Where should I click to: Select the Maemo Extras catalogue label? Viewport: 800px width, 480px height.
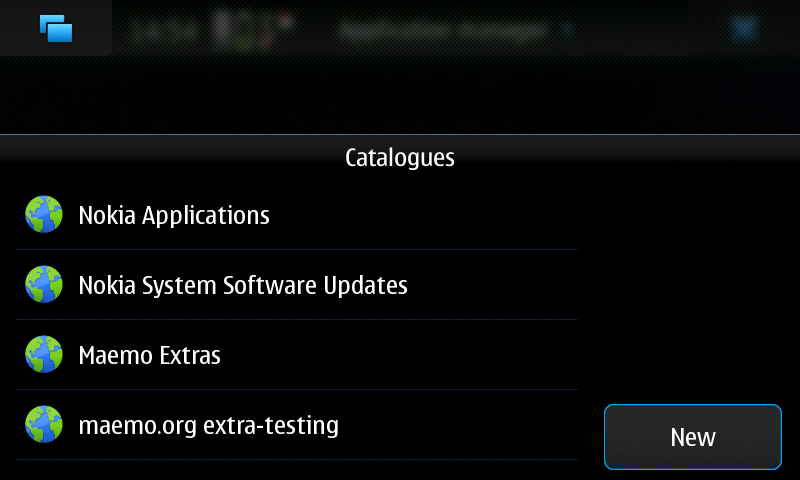(x=149, y=355)
